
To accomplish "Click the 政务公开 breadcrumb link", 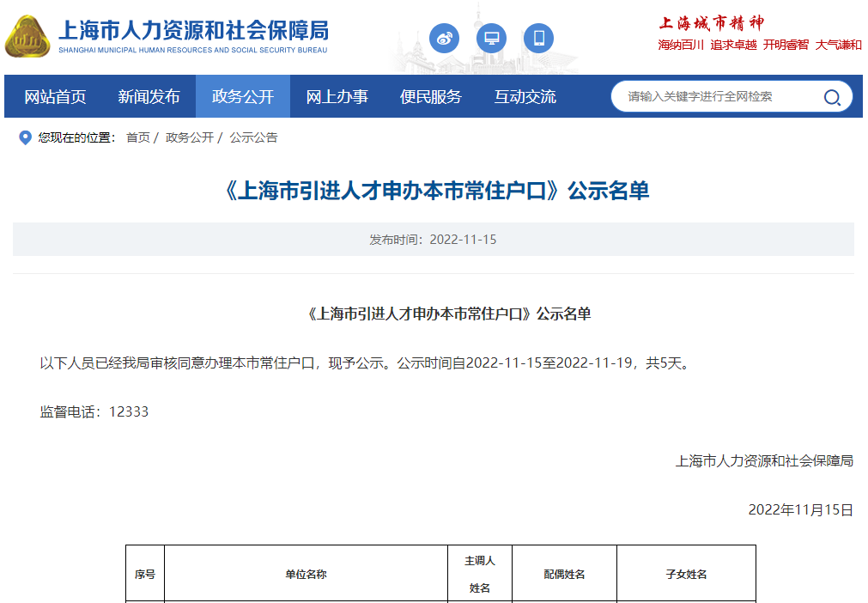I will (190, 137).
